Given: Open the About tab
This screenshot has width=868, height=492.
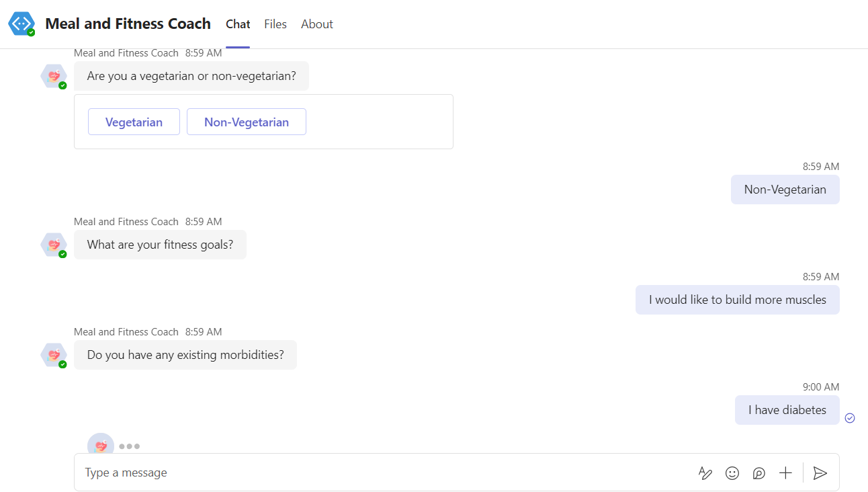Looking at the screenshot, I should 316,24.
